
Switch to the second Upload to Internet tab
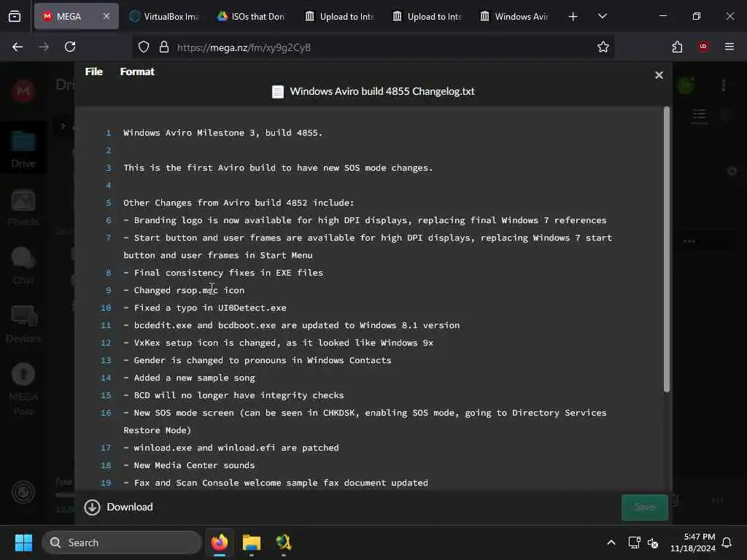click(427, 16)
